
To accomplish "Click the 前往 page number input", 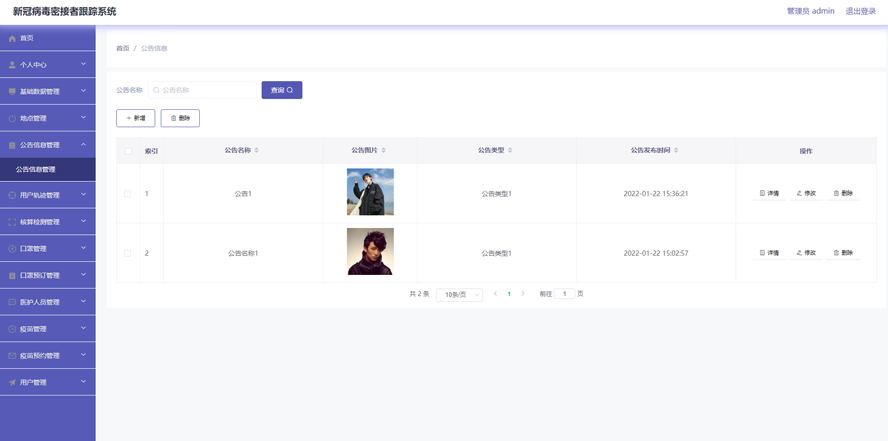I will click(565, 294).
